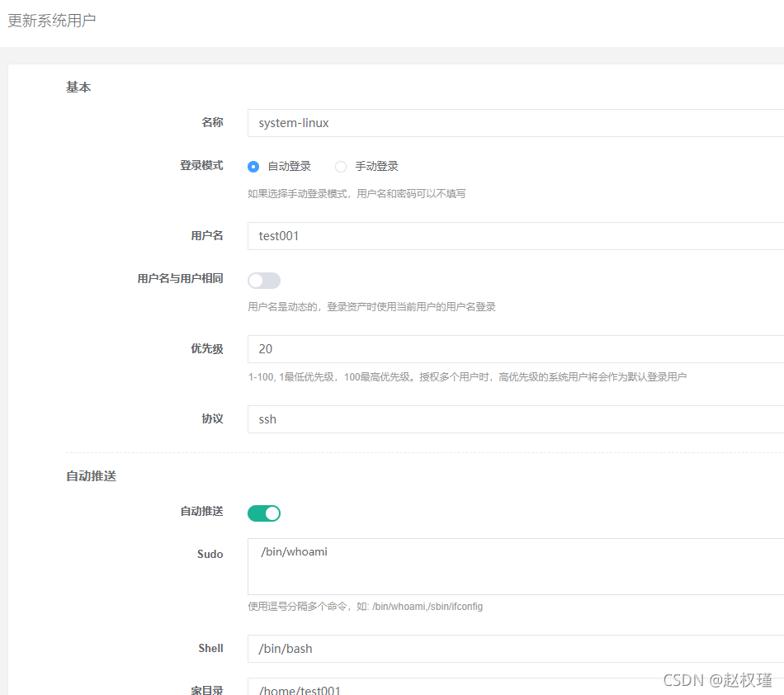Click the 更新系统用户 page title
Viewport: 784px width, 695px height.
[x=51, y=21]
